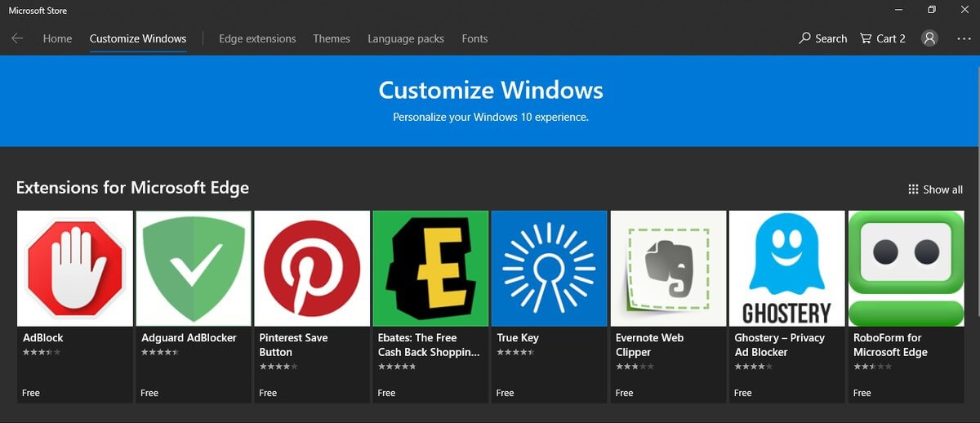Open the Themes tab
Screen dimensions: 980x423
click(332, 38)
